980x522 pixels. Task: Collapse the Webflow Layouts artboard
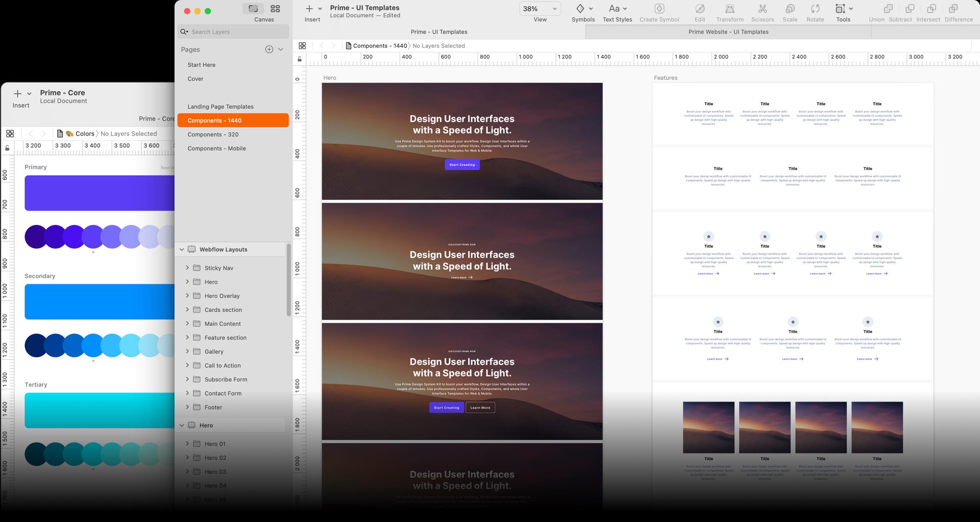coord(181,249)
